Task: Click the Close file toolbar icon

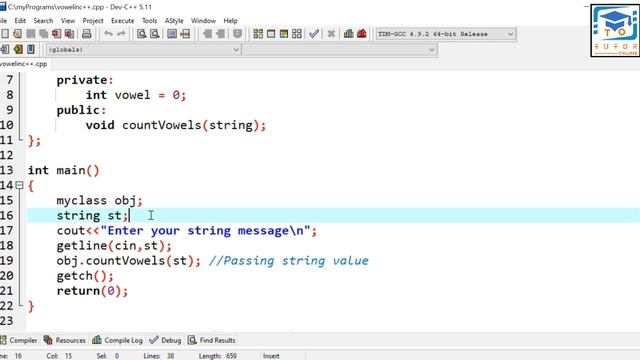Action: 56,34
